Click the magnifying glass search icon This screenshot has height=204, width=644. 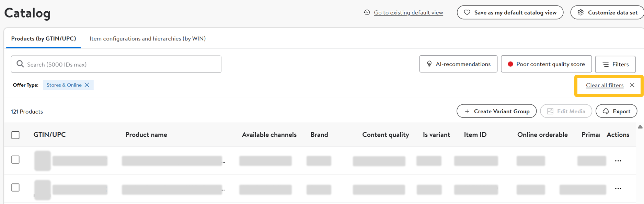[x=20, y=64]
